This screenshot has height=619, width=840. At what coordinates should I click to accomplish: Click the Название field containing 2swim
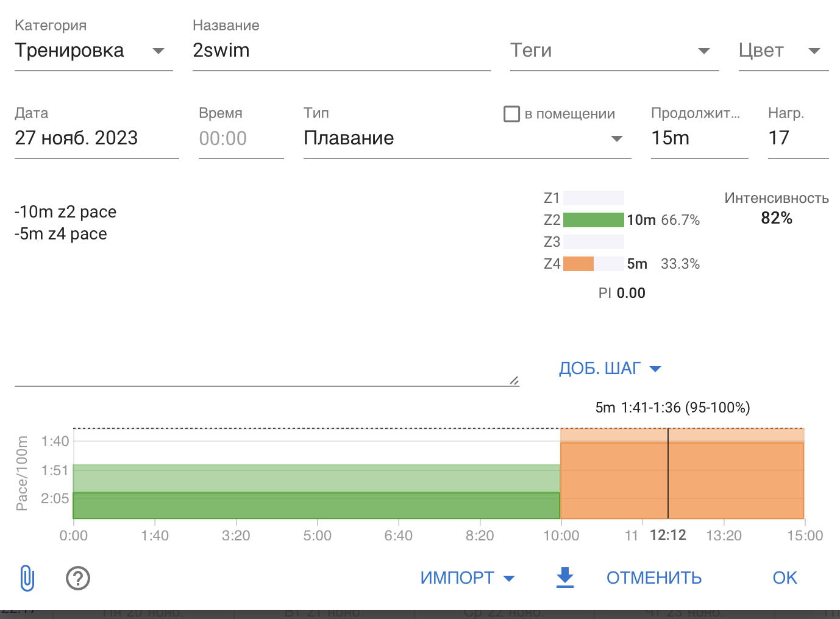[x=341, y=51]
